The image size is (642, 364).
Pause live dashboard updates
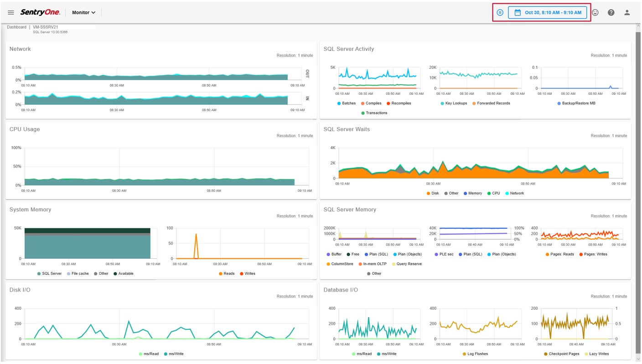[x=500, y=13]
